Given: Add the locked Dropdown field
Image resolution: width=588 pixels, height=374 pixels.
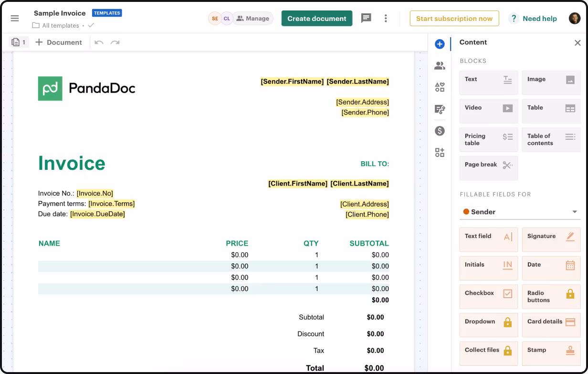Looking at the screenshot, I should pyautogui.click(x=488, y=325).
